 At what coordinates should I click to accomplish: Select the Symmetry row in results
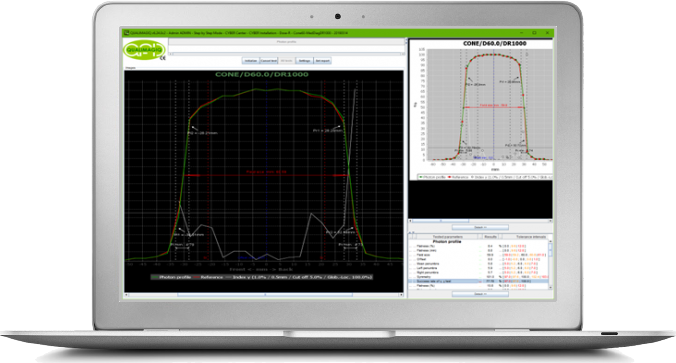tap(479, 277)
